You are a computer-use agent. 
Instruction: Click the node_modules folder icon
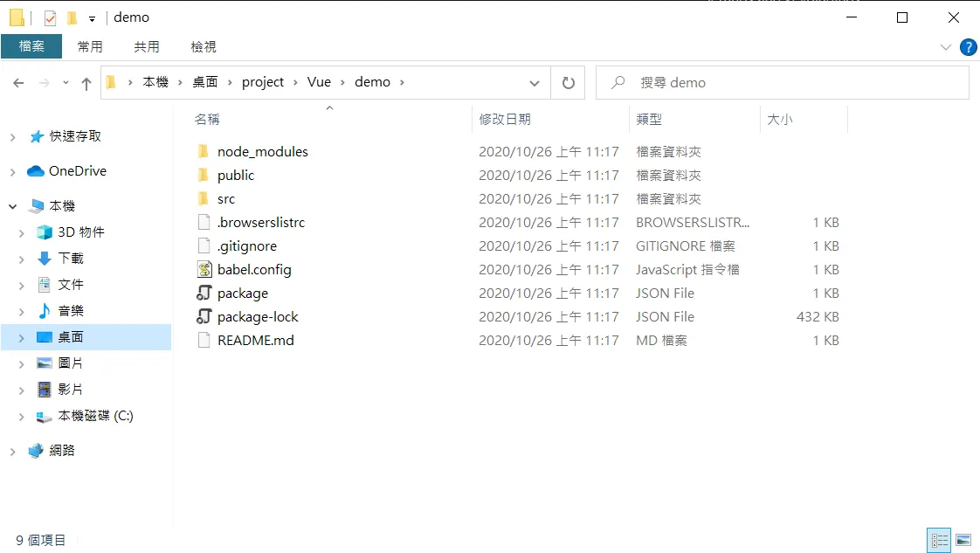click(204, 152)
